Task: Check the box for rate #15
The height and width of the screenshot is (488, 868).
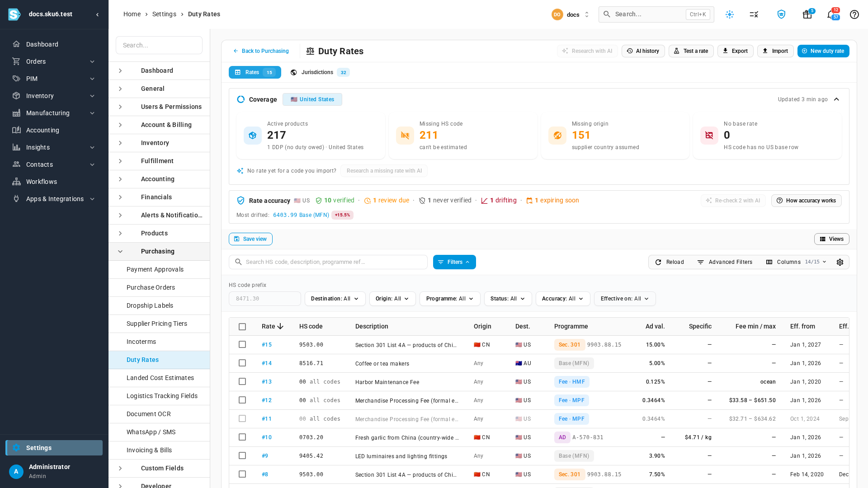Action: (242, 345)
